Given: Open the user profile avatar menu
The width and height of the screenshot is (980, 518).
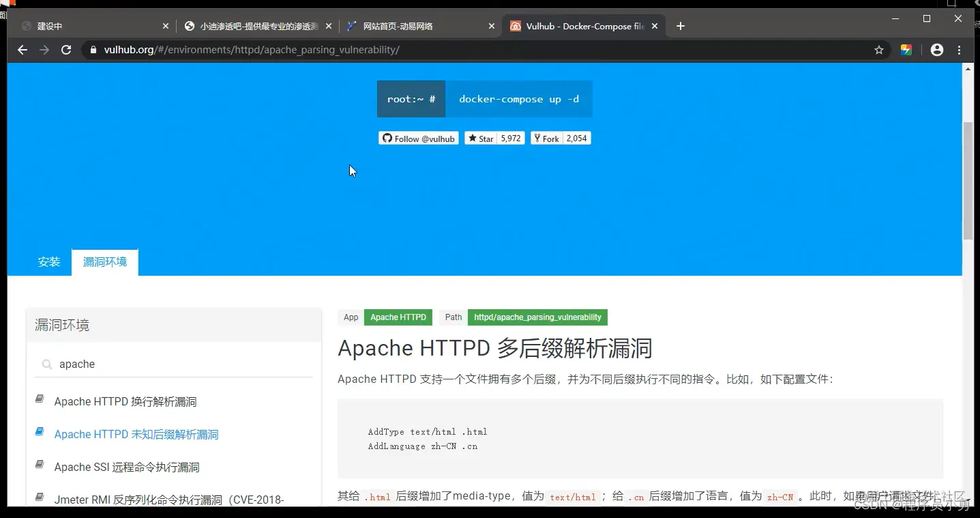Looking at the screenshot, I should pyautogui.click(x=937, y=50).
